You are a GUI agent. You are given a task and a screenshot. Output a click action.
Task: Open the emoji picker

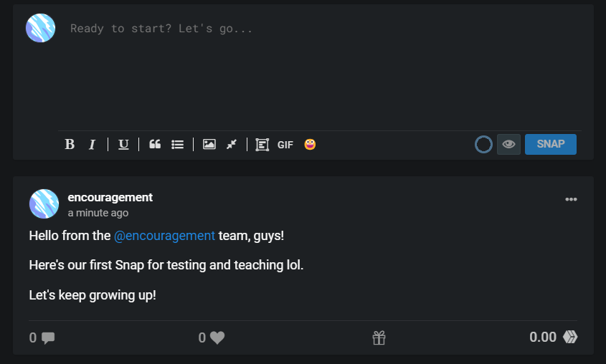coord(310,144)
